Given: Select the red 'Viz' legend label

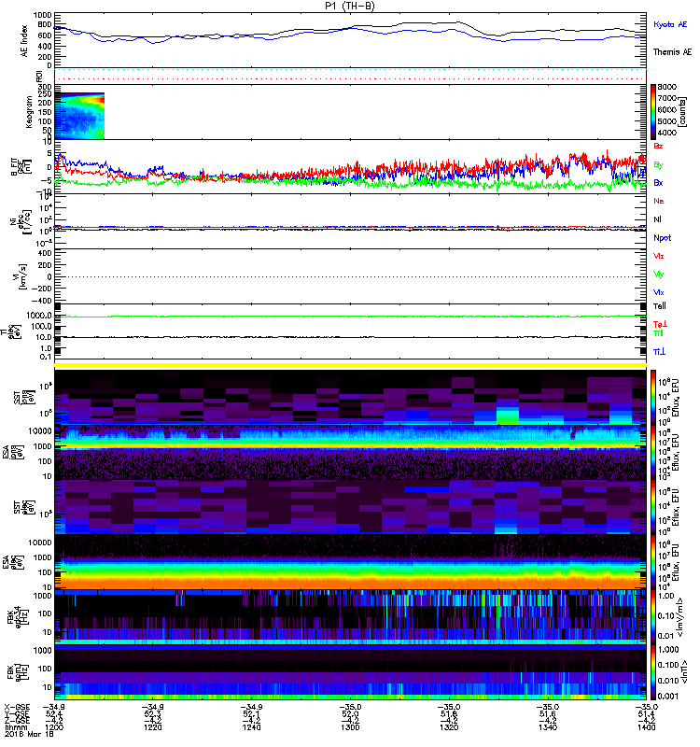Looking at the screenshot, I should [x=659, y=256].
